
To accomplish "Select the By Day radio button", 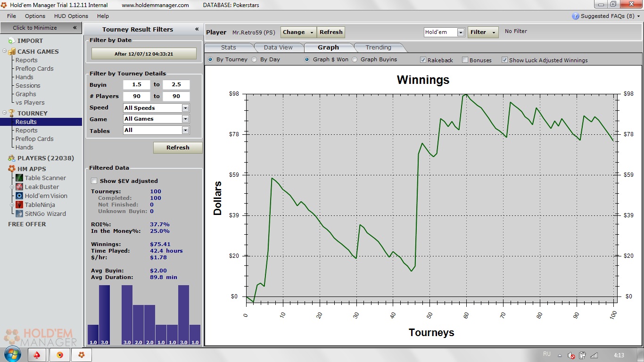I will coord(254,59).
